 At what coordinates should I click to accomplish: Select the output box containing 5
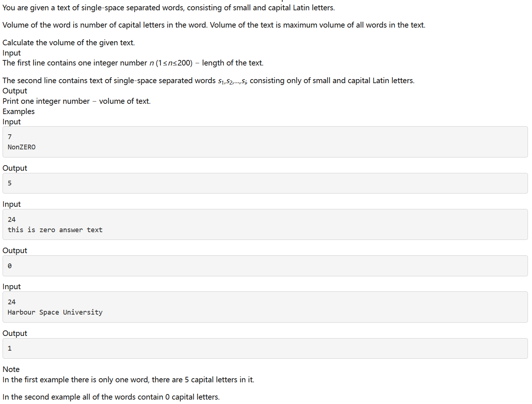point(265,183)
